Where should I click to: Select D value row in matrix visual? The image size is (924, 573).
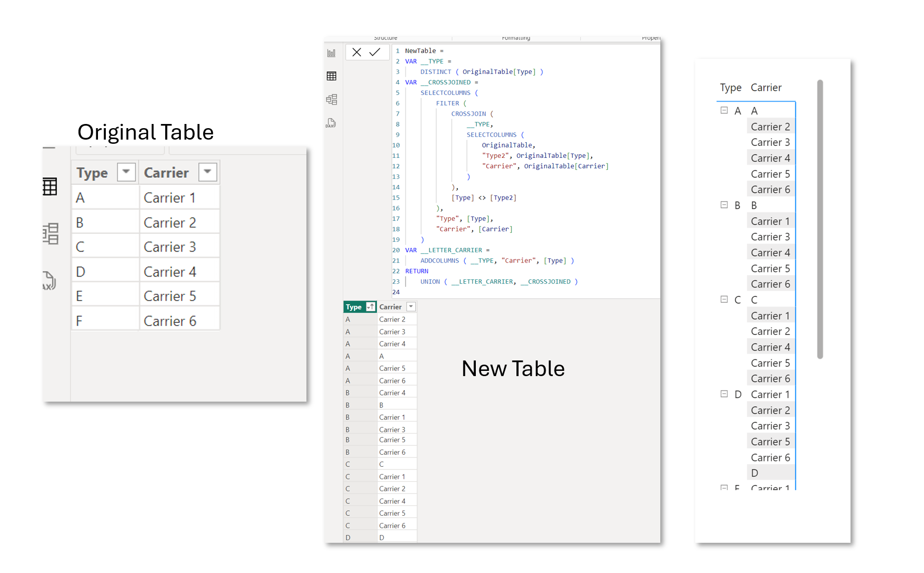pyautogui.click(x=770, y=473)
